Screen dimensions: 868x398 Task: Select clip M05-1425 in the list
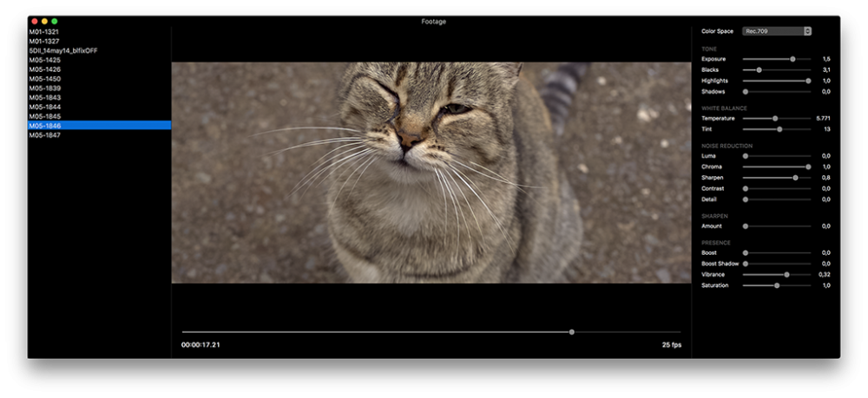(x=45, y=60)
